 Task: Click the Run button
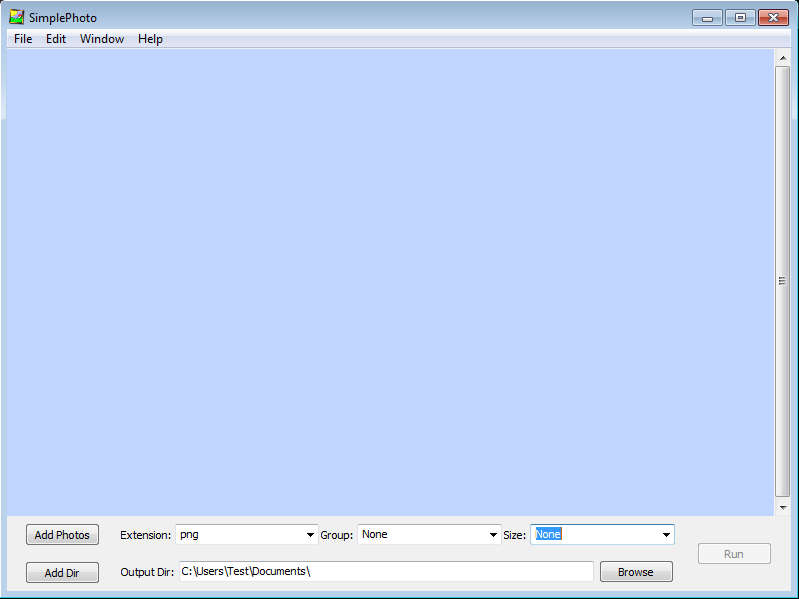(x=734, y=554)
